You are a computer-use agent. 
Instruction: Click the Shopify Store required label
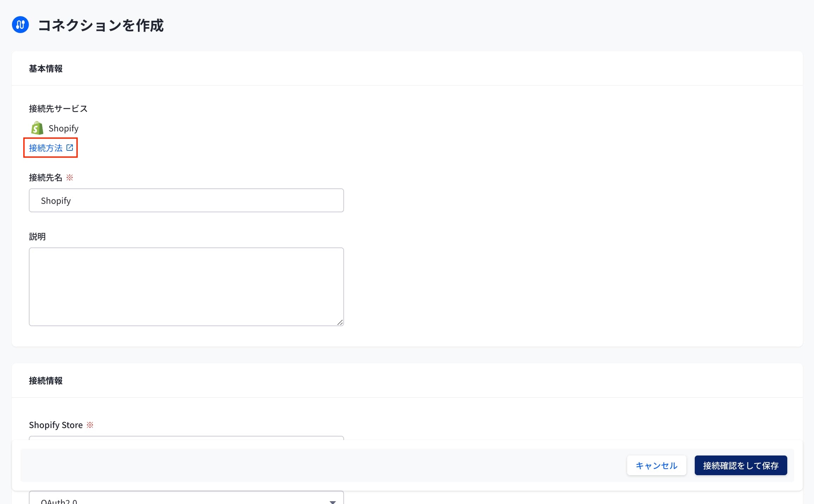[56, 425]
